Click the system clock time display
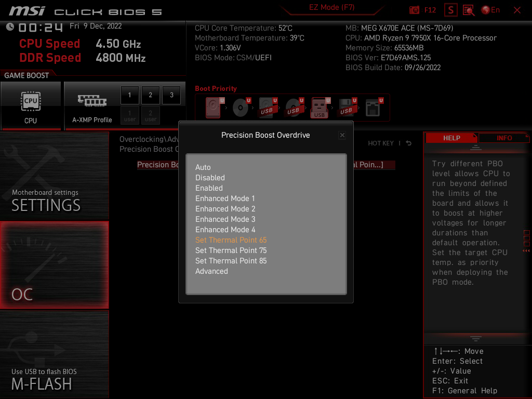Screen dimensions: 532x399 click(x=41, y=27)
